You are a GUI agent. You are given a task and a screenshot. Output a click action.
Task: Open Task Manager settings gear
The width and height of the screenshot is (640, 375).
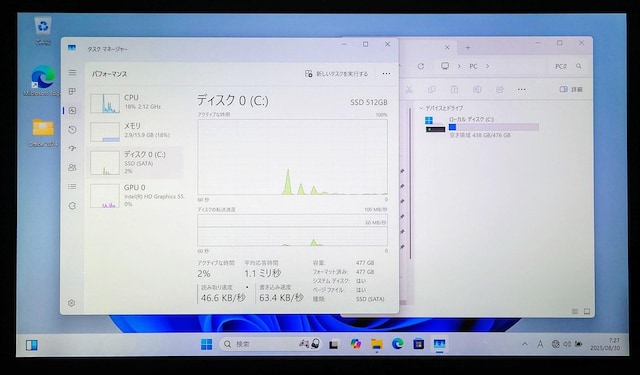(x=71, y=303)
